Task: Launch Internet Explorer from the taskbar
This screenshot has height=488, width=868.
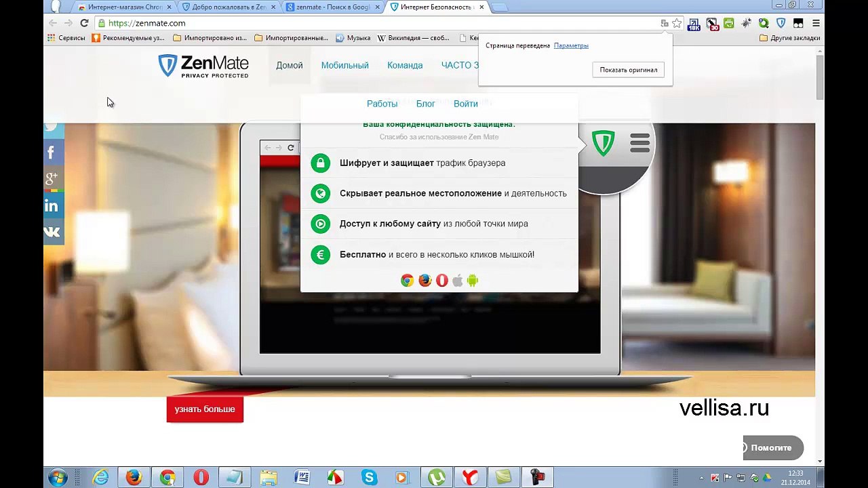Action: 100,477
